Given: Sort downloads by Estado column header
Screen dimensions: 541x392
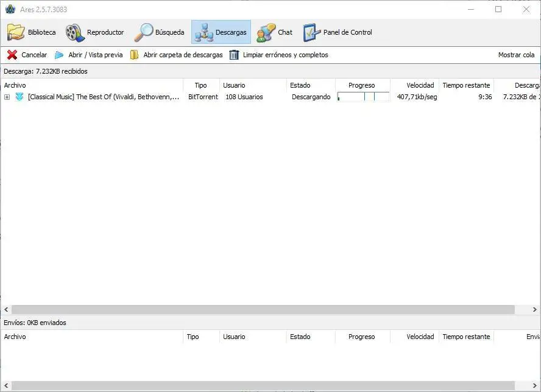Looking at the screenshot, I should point(311,85).
